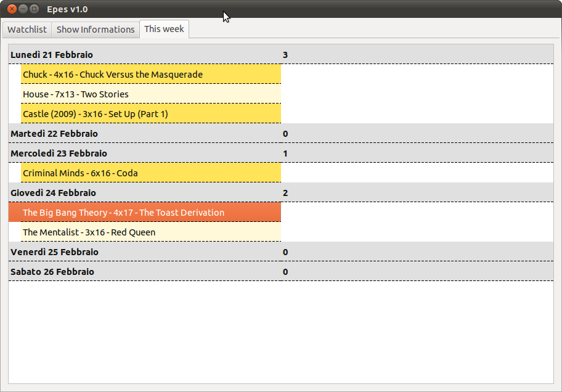Image resolution: width=562 pixels, height=392 pixels.
Task: Select Criminal Minds 6x16 Coda episode
Action: pyautogui.click(x=151, y=173)
